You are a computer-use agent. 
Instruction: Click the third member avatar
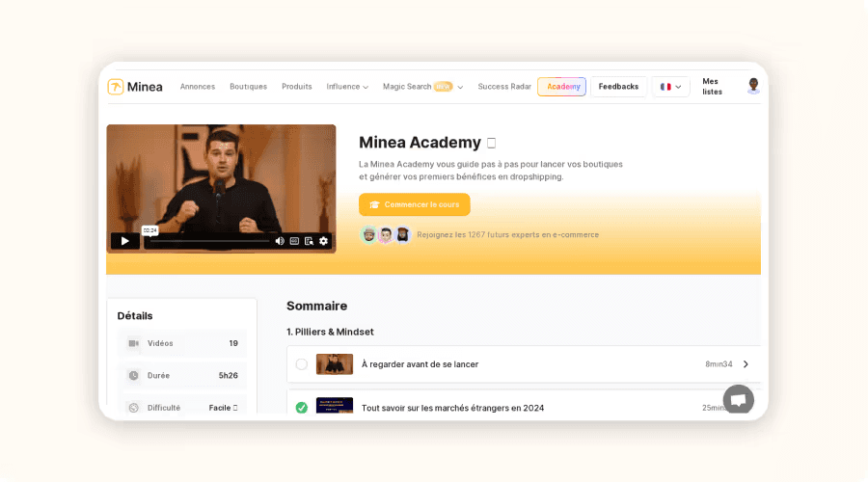pos(402,234)
